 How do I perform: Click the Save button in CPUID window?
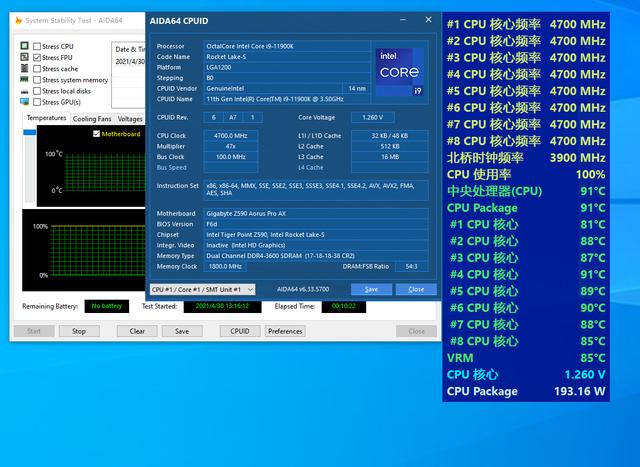(x=371, y=289)
